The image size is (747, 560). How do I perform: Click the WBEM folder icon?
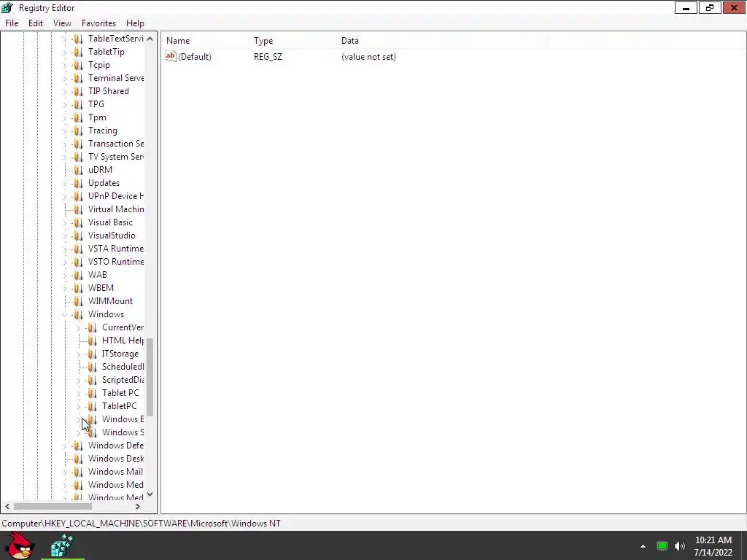(79, 288)
